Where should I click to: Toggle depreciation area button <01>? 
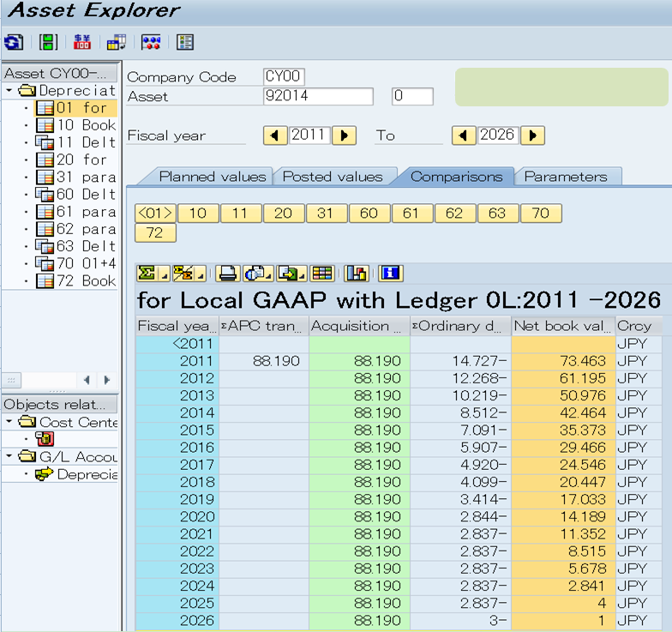156,213
